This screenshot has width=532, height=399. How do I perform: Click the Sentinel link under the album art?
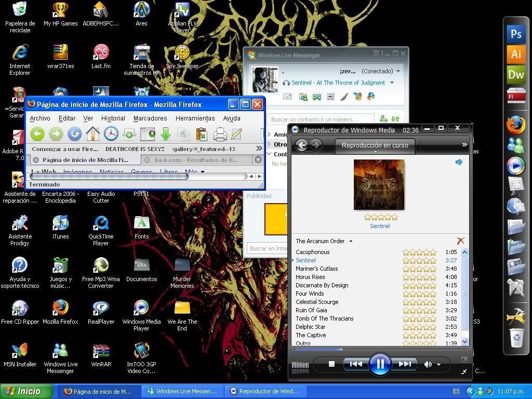coord(380,226)
